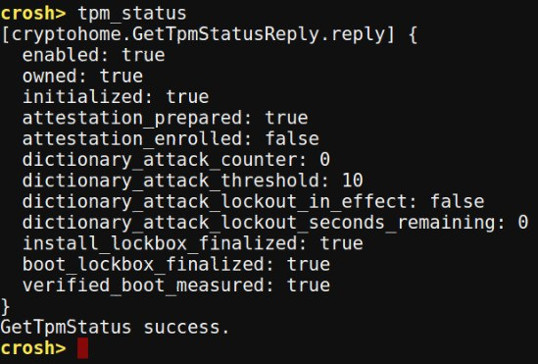This screenshot has height=364, width=538.
Task: Click the dictionary_attack_lockout_in_effect line
Action: 253,202
